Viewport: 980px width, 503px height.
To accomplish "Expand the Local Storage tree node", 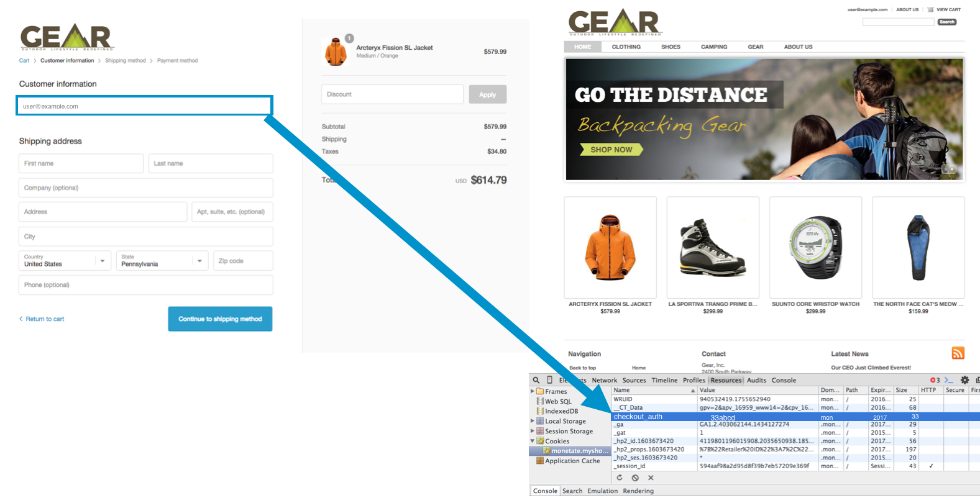I will click(533, 421).
